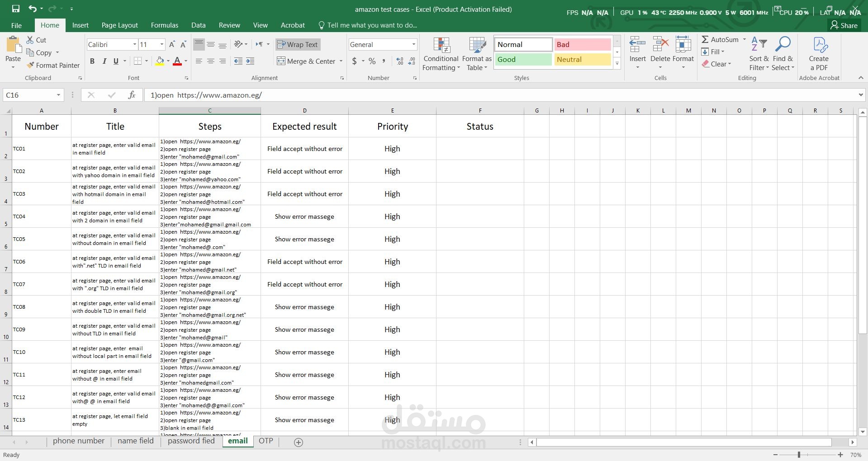Toggle middle vertical alignment
The image size is (868, 461).
click(211, 44)
